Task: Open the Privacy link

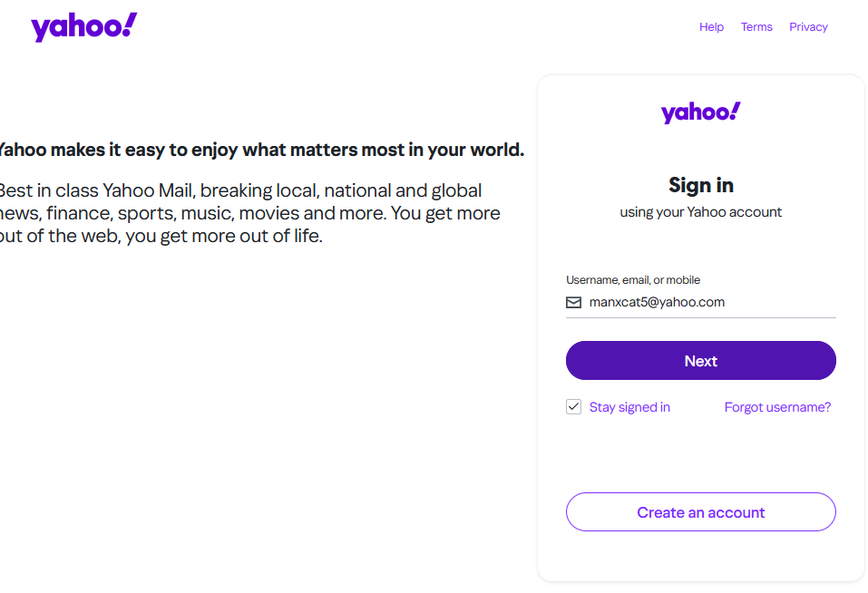Action: click(808, 27)
